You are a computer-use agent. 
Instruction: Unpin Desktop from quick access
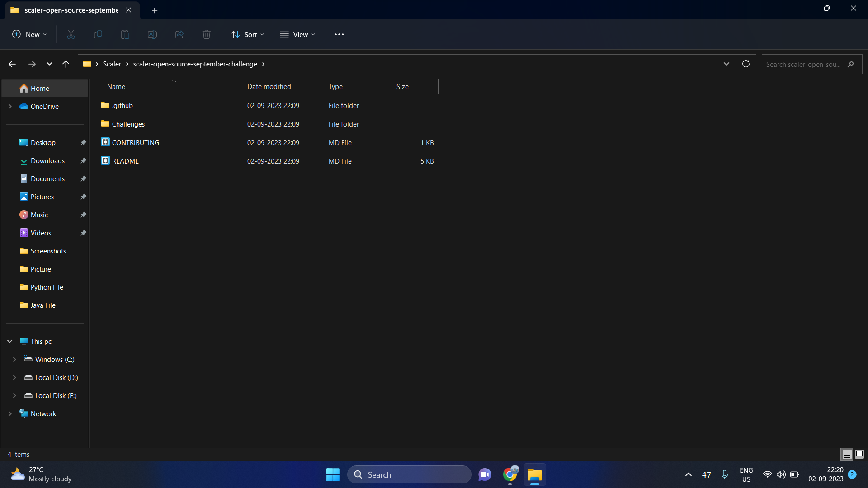[x=83, y=143]
